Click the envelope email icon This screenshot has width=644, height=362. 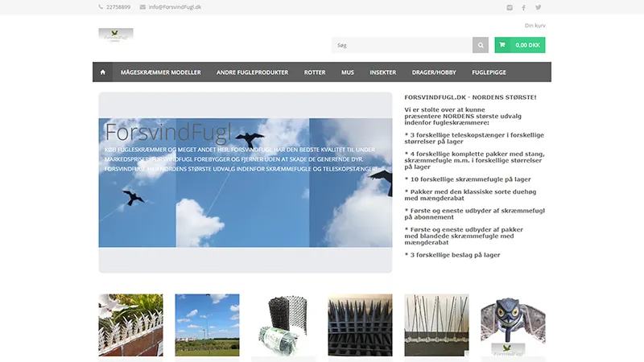point(142,7)
